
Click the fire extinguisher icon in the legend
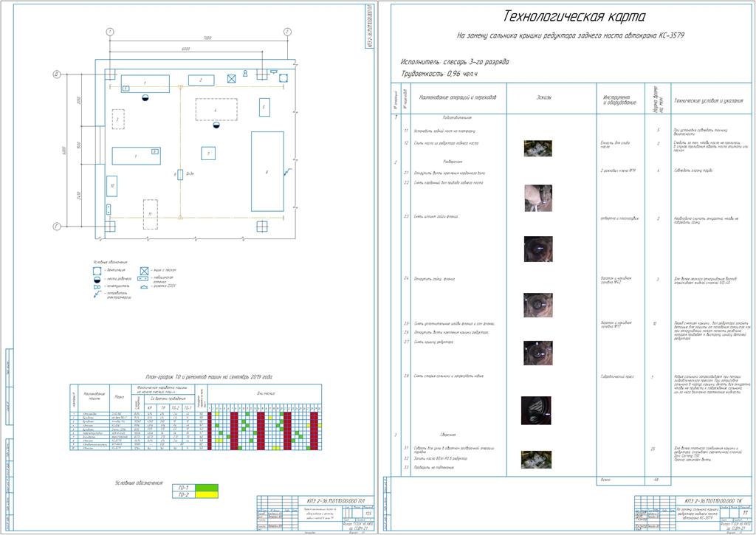click(97, 287)
